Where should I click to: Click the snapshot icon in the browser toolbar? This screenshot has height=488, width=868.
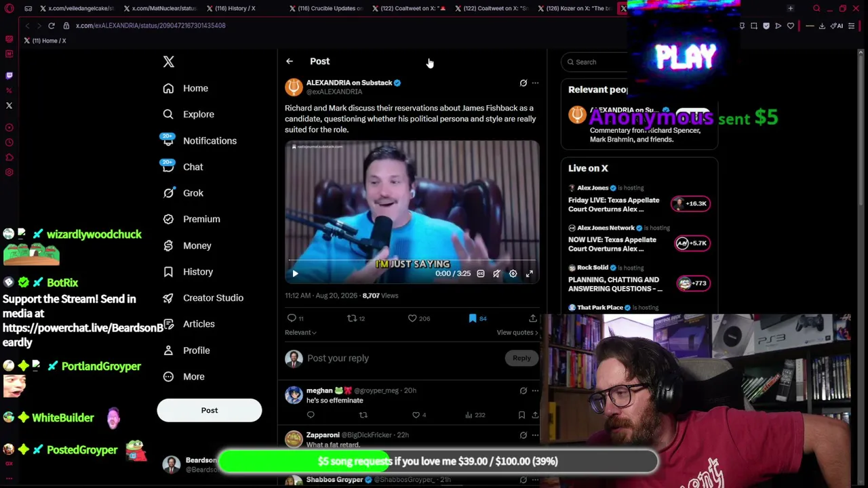[754, 26]
